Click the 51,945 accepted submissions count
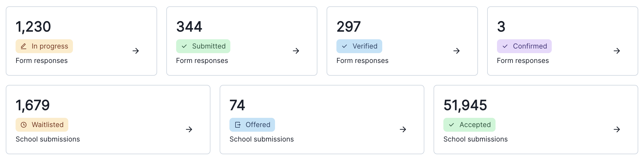The height and width of the screenshot is (160, 644). (x=465, y=105)
